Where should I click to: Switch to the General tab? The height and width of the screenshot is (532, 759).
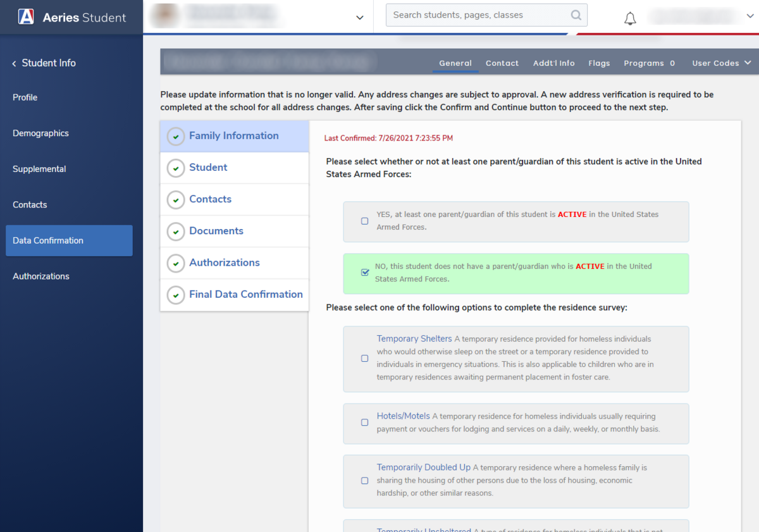(455, 63)
